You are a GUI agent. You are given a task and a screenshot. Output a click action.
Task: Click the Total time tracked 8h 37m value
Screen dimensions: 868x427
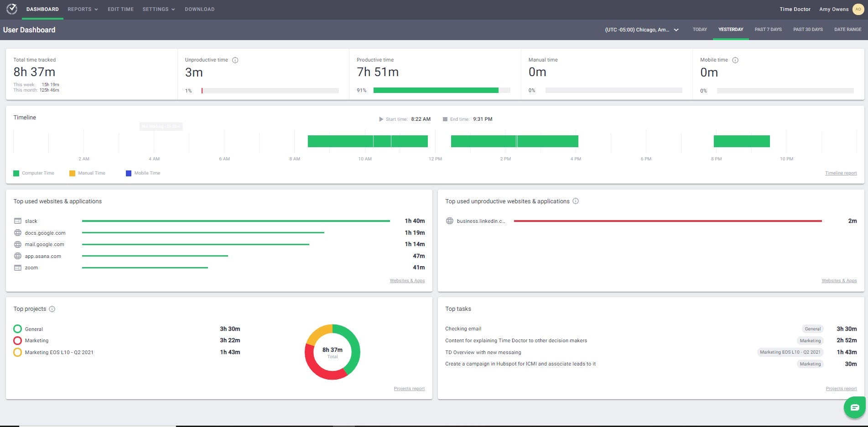[34, 72]
